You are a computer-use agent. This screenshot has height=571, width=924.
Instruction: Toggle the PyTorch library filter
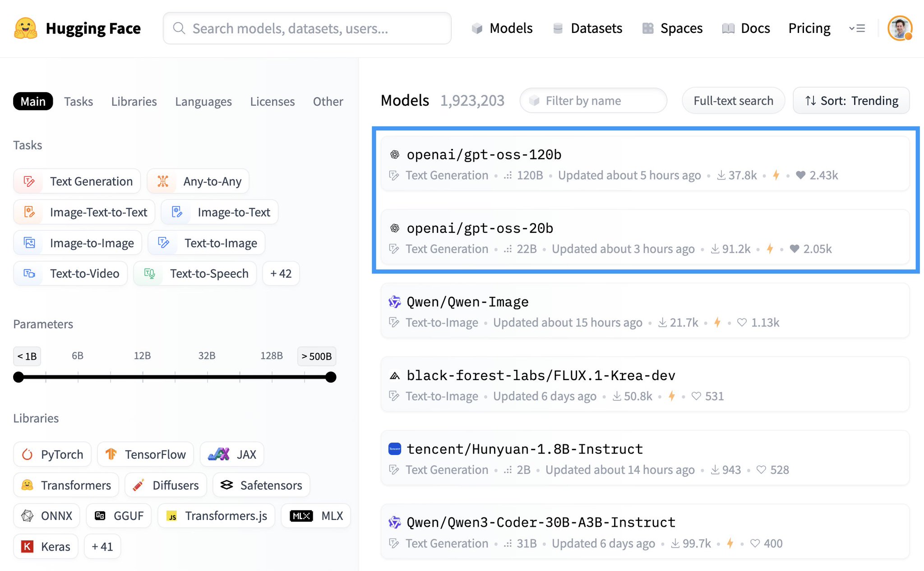pyautogui.click(x=52, y=454)
